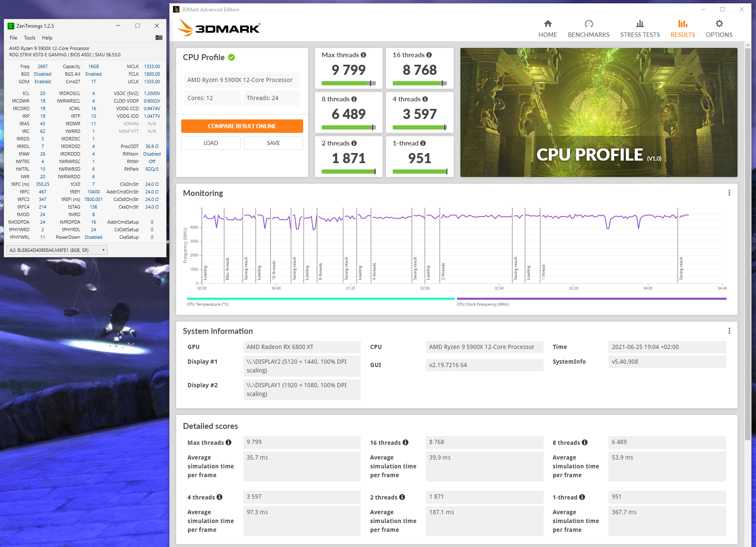
Task: Click the Freq '2667' value in ZenTimings
Action: click(42, 66)
